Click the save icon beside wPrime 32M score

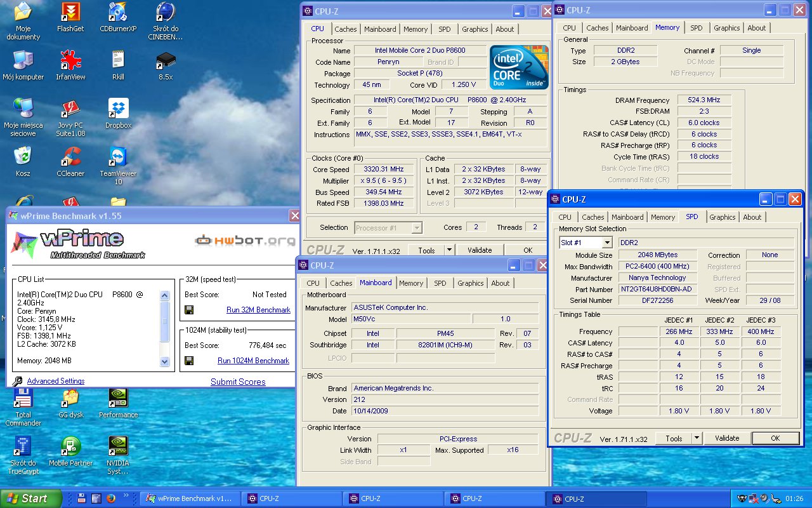pos(189,310)
